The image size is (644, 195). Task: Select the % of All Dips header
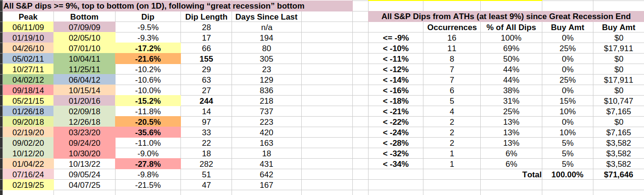pyautogui.click(x=511, y=27)
